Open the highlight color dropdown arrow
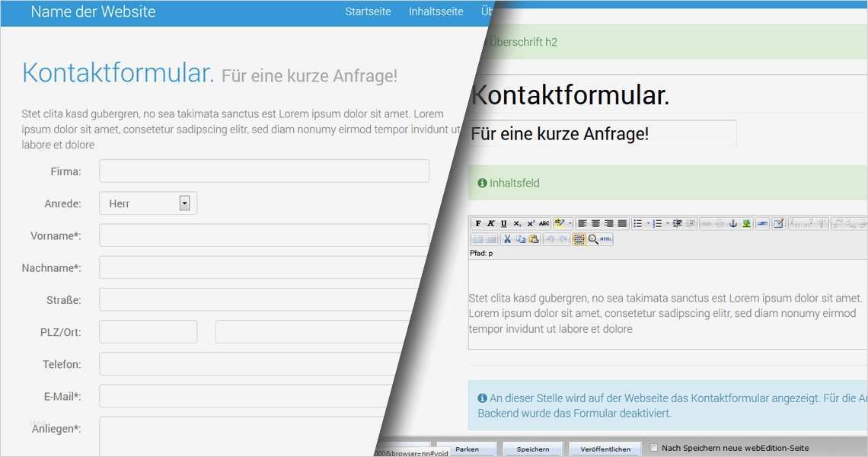 tap(570, 223)
